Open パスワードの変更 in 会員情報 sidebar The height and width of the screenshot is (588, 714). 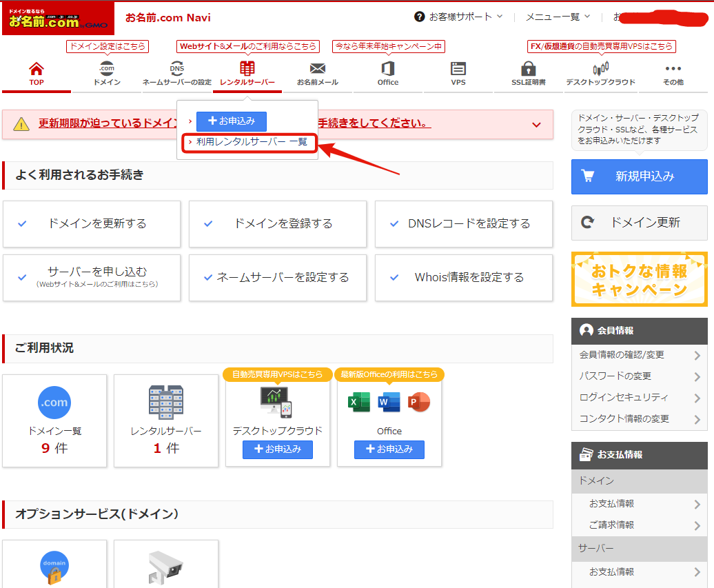[x=639, y=376]
